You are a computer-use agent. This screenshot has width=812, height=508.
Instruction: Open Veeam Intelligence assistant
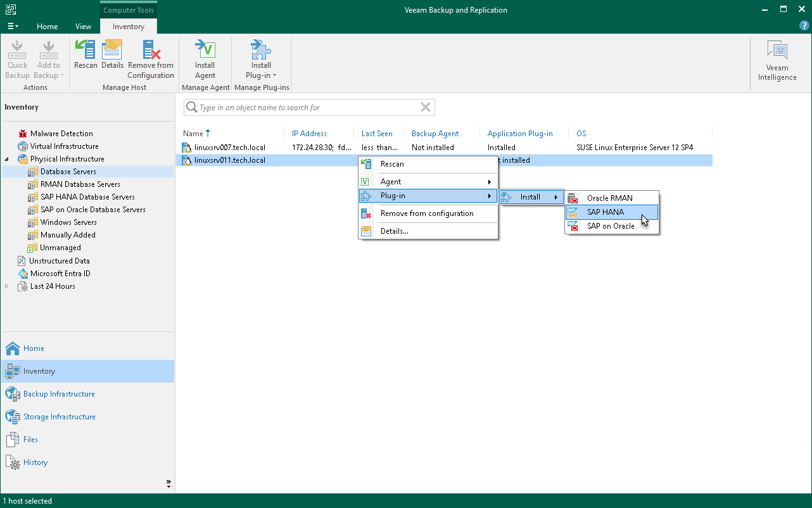777,61
